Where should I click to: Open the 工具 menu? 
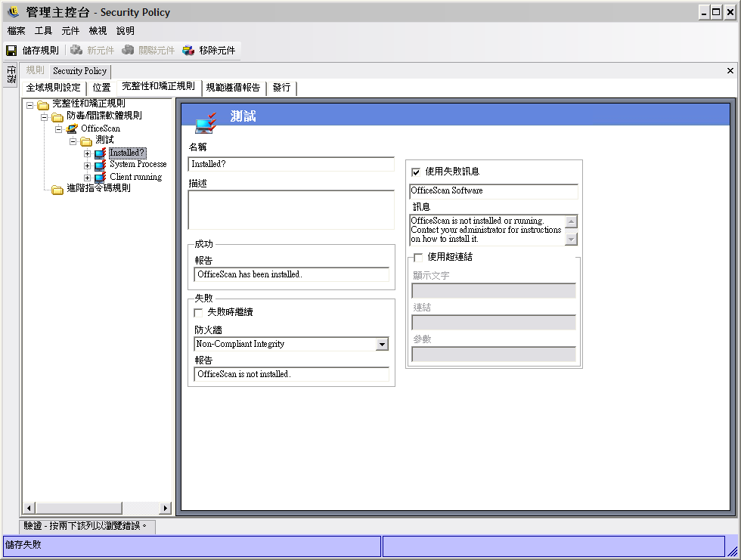tap(43, 31)
